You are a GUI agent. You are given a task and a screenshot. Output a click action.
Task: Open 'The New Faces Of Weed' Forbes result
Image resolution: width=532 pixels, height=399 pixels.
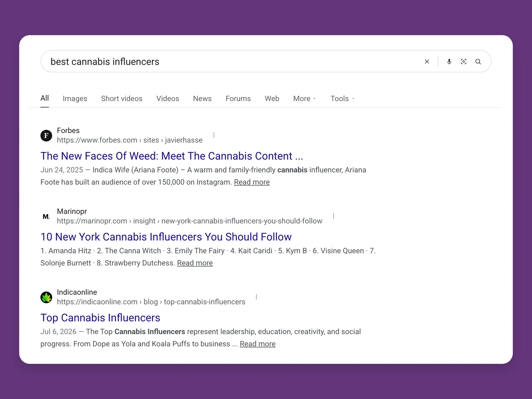pos(172,156)
